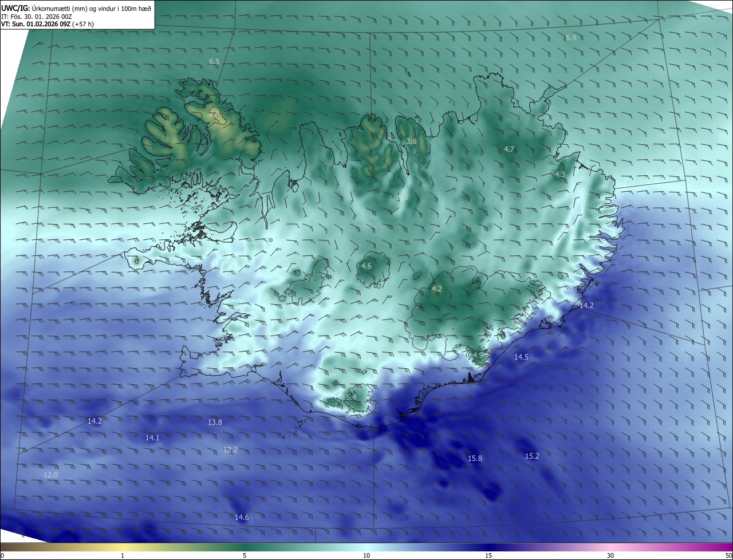Click the 5.4 value on the southern glacier
Viewport: 733px width, 560px height.
pyautogui.click(x=351, y=397)
